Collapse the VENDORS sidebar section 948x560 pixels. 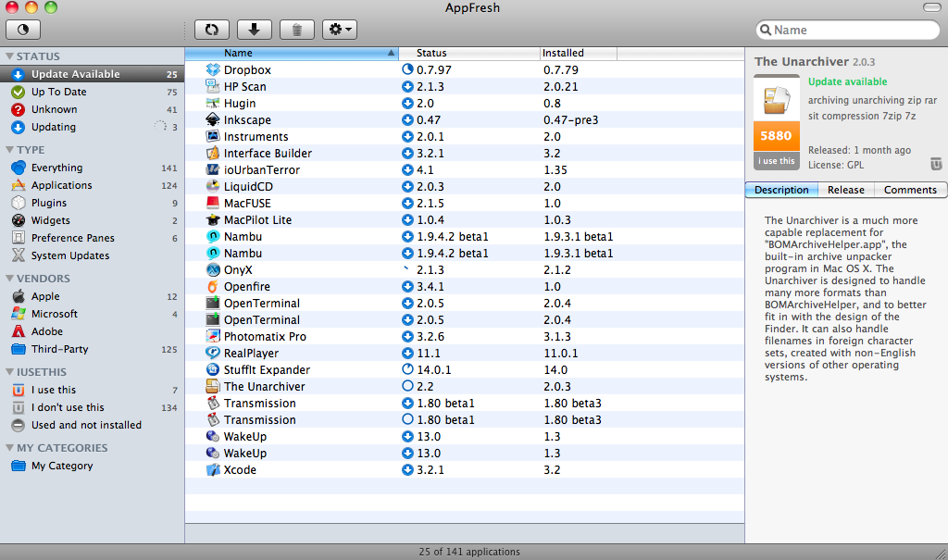(9, 279)
